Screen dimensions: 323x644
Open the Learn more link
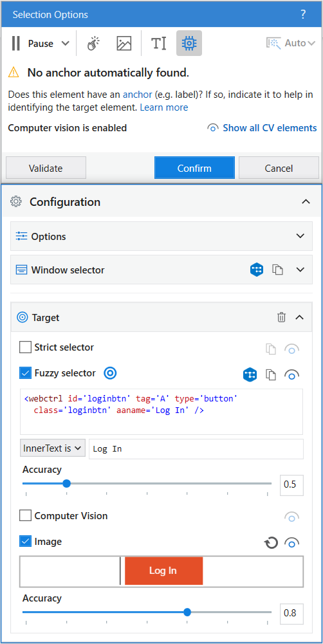pyautogui.click(x=164, y=107)
